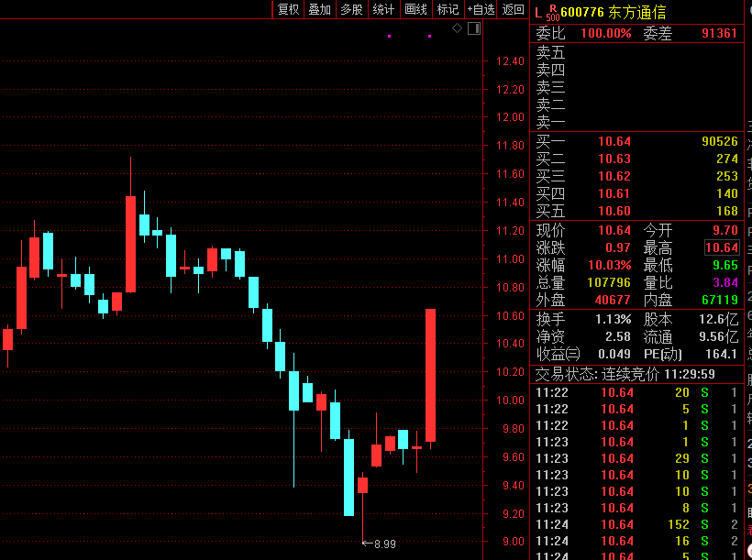This screenshot has width=752, height=560.
Task: Click the 标记 mark button
Action: tap(448, 9)
